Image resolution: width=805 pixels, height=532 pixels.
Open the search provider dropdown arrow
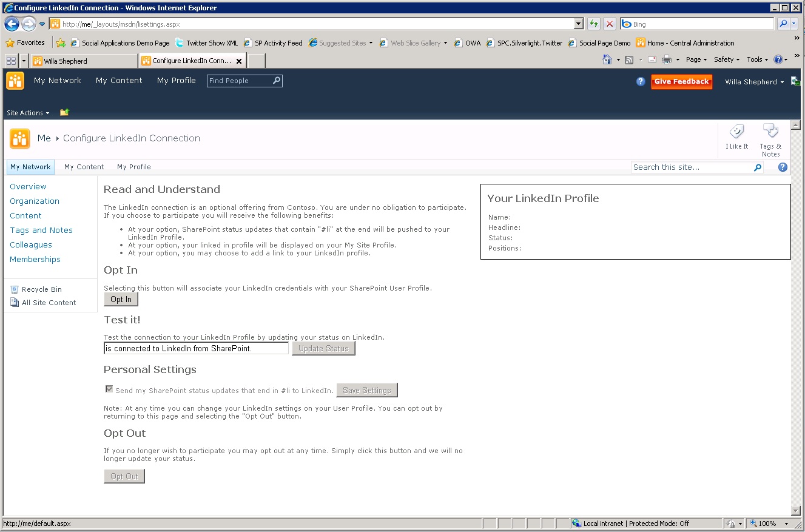[x=793, y=24]
